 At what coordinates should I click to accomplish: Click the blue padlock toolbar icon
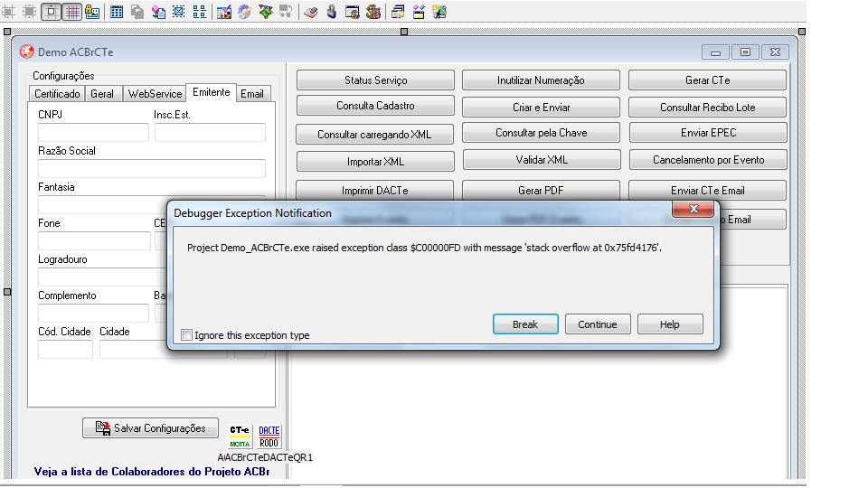coord(332,12)
